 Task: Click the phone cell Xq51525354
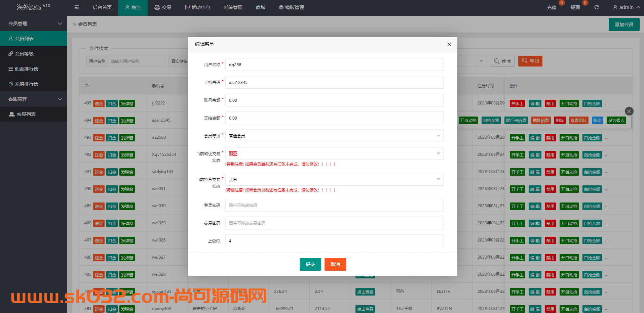[x=164, y=154]
